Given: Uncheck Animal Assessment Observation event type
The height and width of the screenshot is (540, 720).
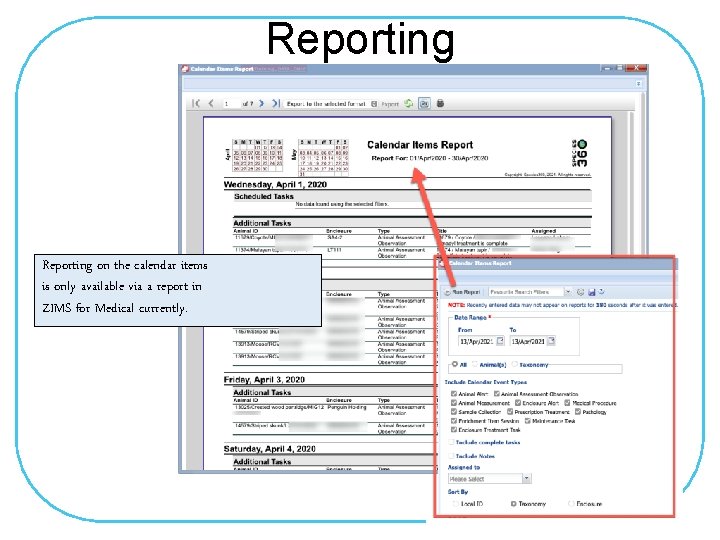Looking at the screenshot, I should tap(497, 394).
